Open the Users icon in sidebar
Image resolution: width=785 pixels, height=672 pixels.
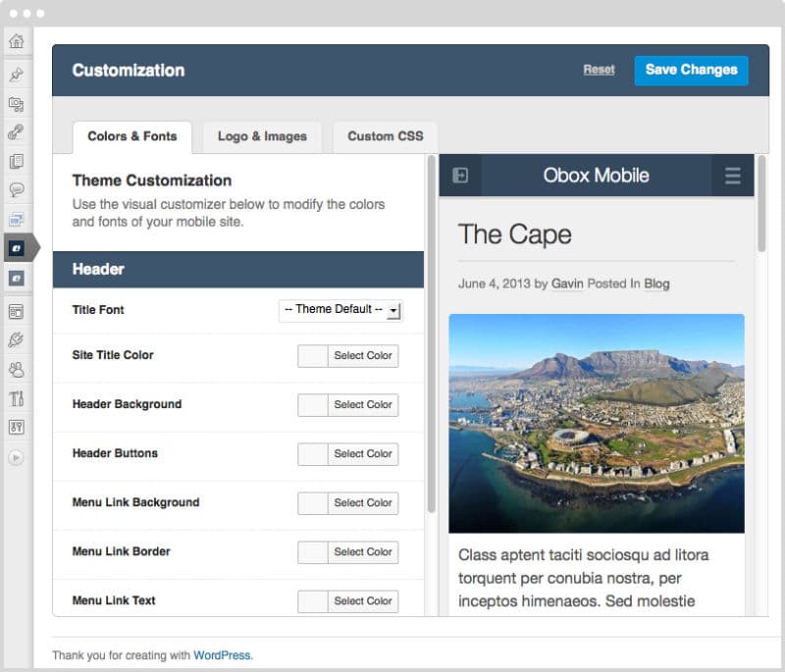pos(16,370)
